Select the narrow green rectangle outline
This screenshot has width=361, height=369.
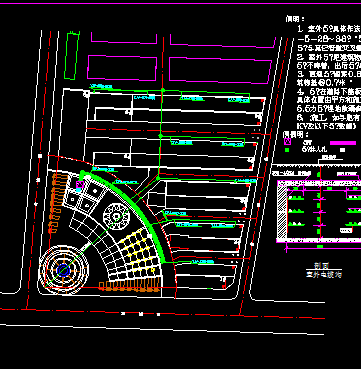pyautogui.click(x=71, y=56)
